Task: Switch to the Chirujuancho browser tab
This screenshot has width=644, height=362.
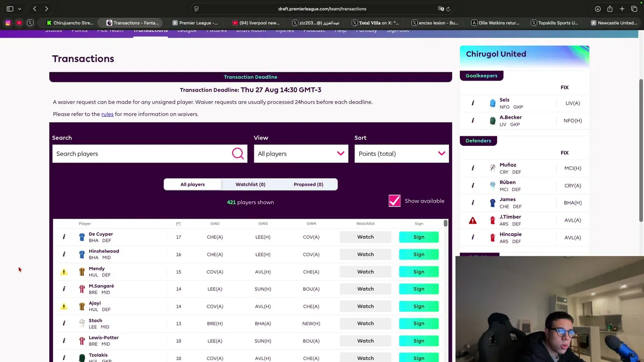Action: click(70, 23)
